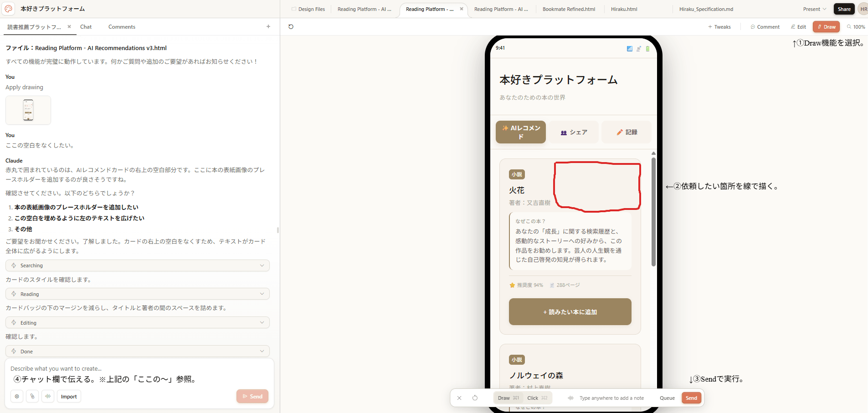Toggle the Draw tool in top toolbar
Viewport: 868px width, 413px height.
pos(826,27)
